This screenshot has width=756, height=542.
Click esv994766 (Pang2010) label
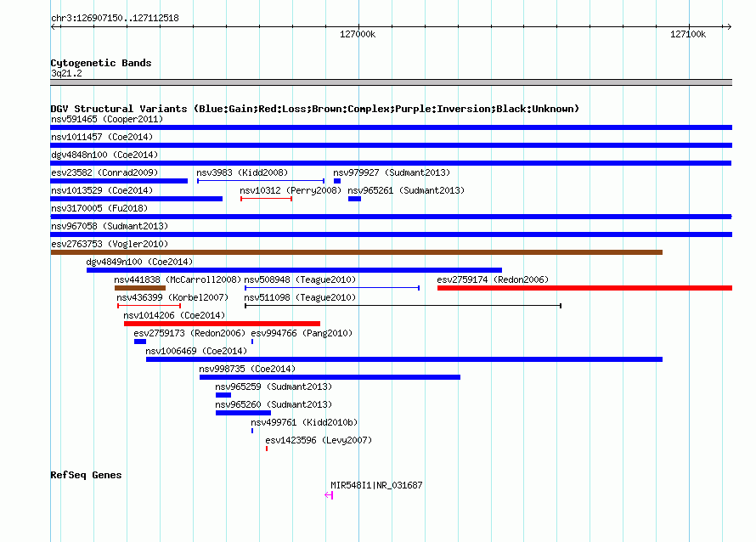point(302,333)
